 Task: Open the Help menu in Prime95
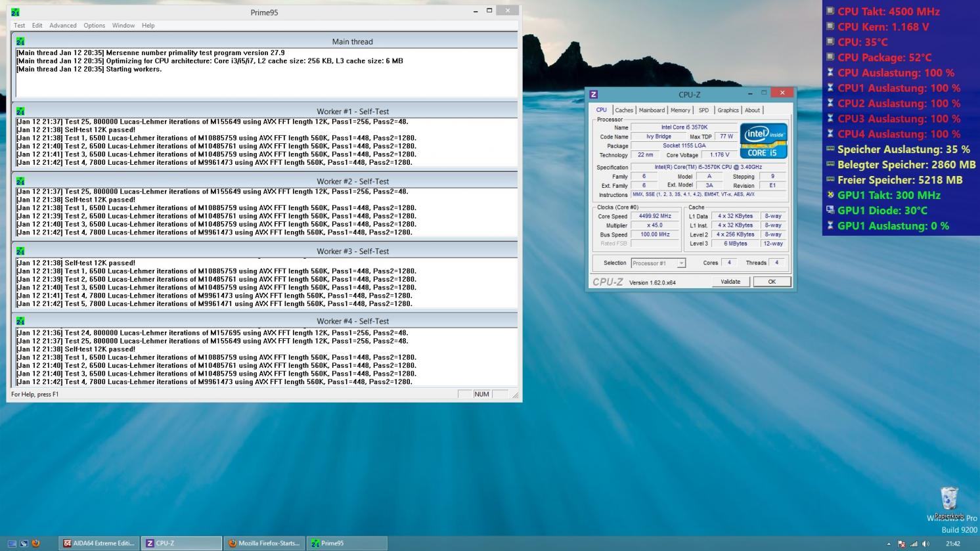coord(148,26)
